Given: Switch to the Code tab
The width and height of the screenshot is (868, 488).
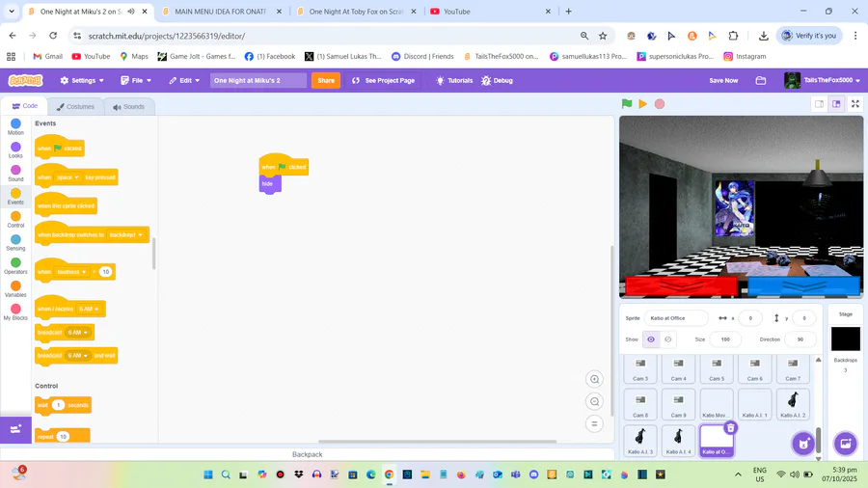Looking at the screenshot, I should coord(25,106).
